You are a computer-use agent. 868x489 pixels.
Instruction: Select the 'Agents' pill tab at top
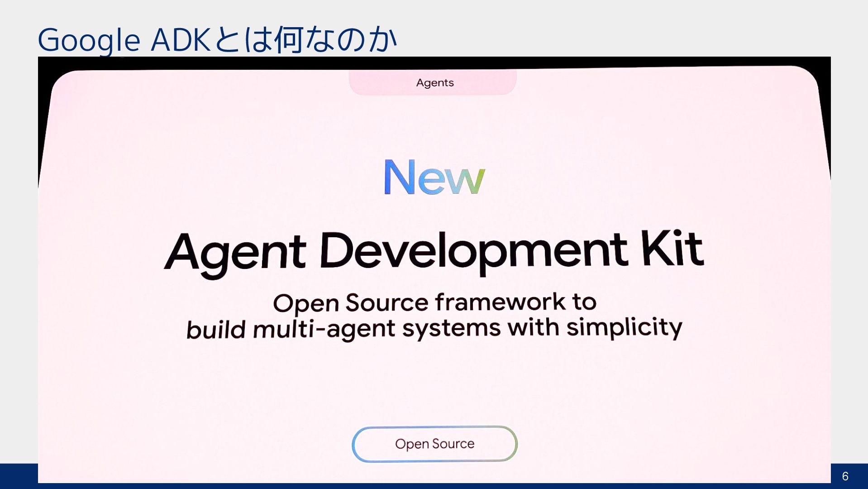tap(433, 82)
